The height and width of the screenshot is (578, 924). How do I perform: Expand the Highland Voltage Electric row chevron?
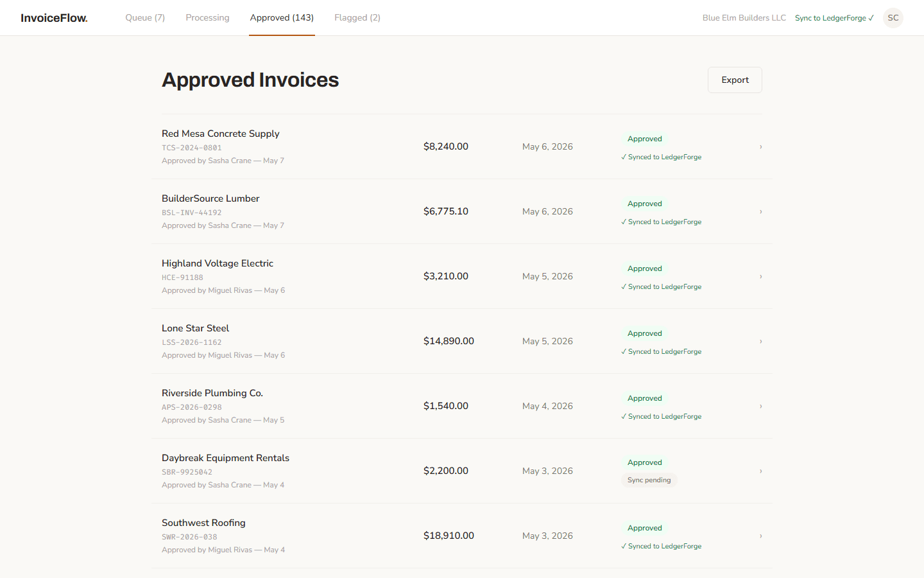tap(760, 277)
